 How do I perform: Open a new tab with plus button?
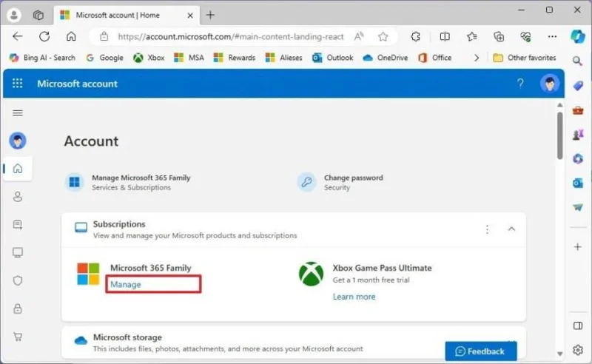click(210, 15)
